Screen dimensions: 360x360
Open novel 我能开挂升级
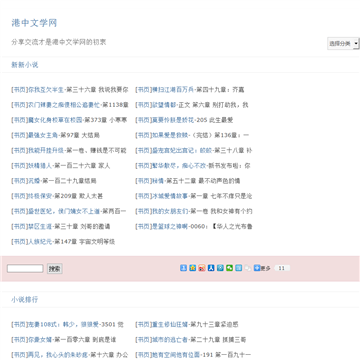46,150
